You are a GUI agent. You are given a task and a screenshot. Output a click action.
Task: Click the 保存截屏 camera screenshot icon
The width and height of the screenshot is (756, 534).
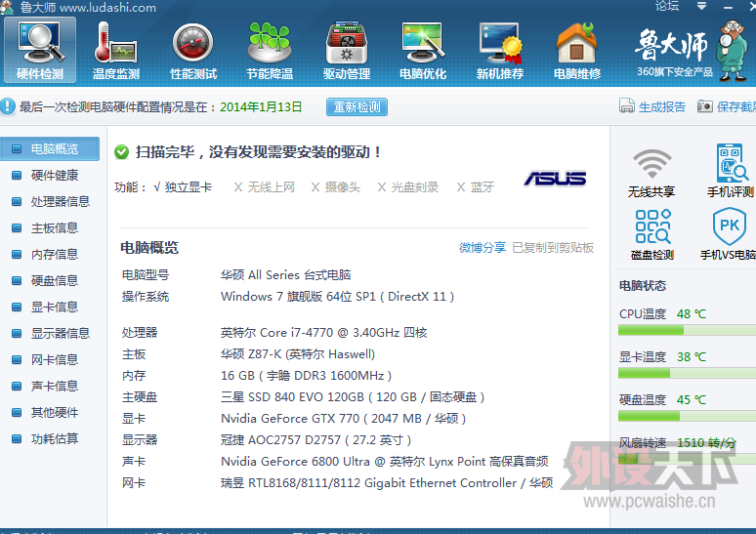pyautogui.click(x=705, y=105)
